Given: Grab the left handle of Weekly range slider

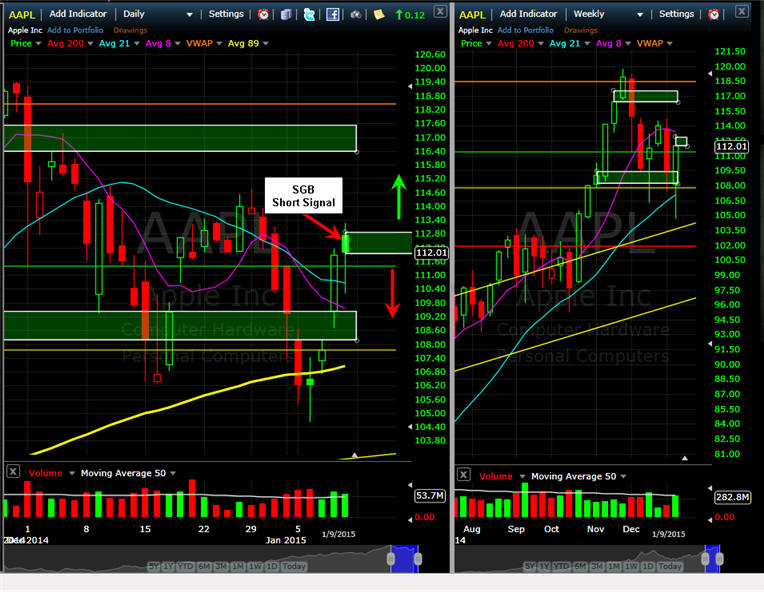Looking at the screenshot, I should tap(705, 559).
